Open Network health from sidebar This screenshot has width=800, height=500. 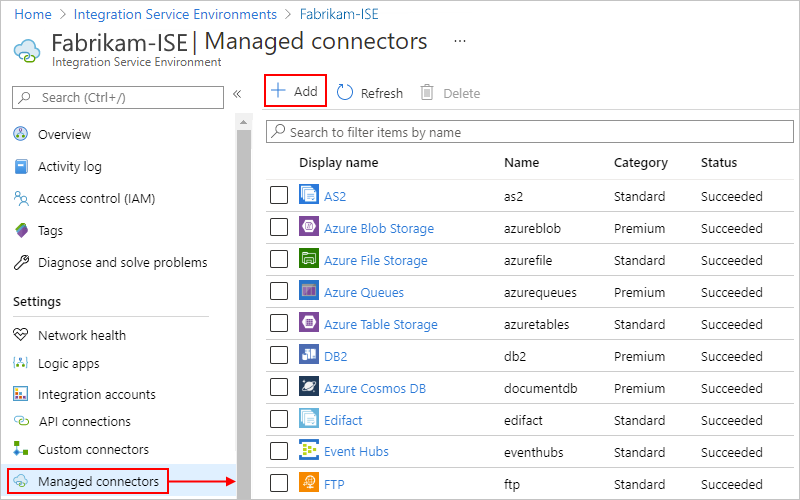(x=82, y=335)
